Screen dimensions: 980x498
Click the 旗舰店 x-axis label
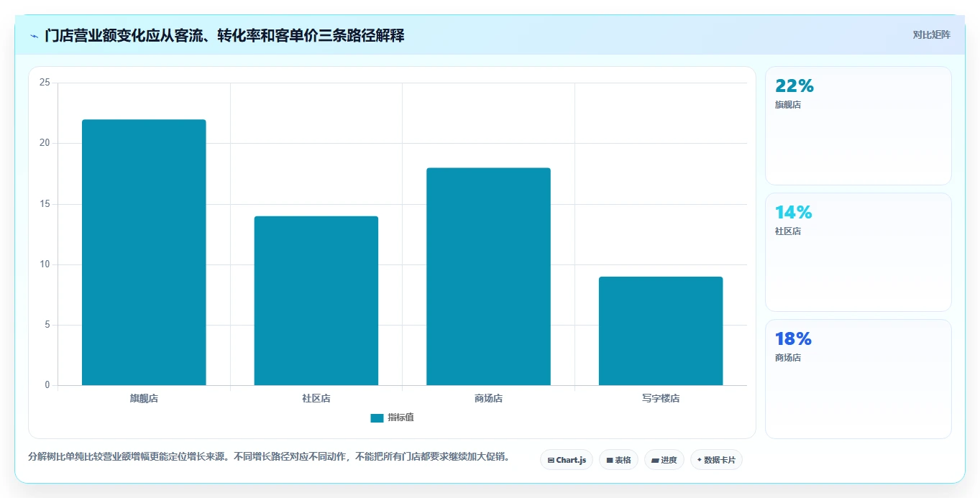click(x=144, y=398)
